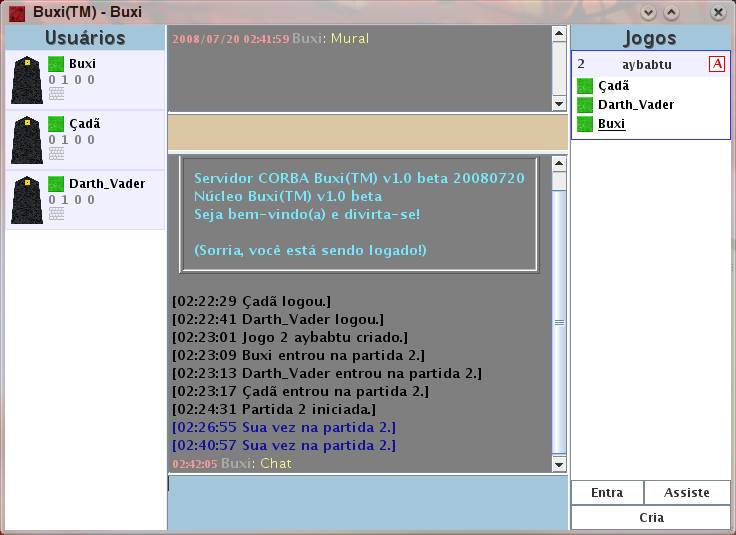
Task: Click log line 'Çadã logou.'
Action: click(x=251, y=301)
